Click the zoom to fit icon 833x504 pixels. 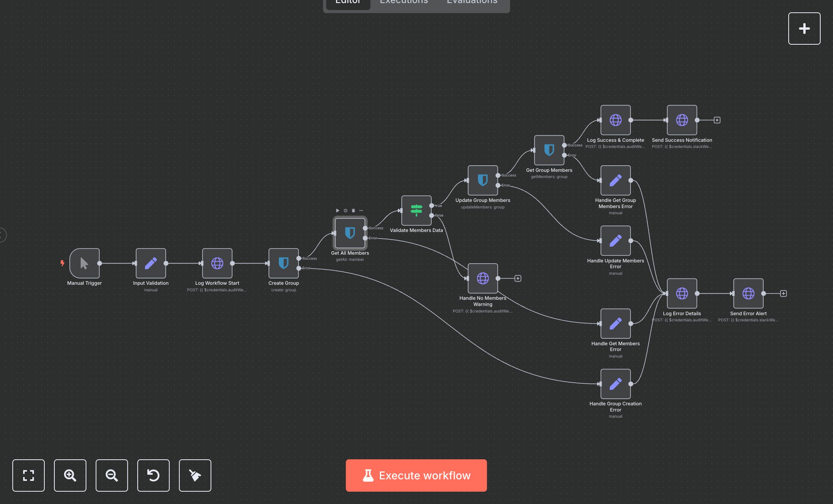(x=29, y=475)
